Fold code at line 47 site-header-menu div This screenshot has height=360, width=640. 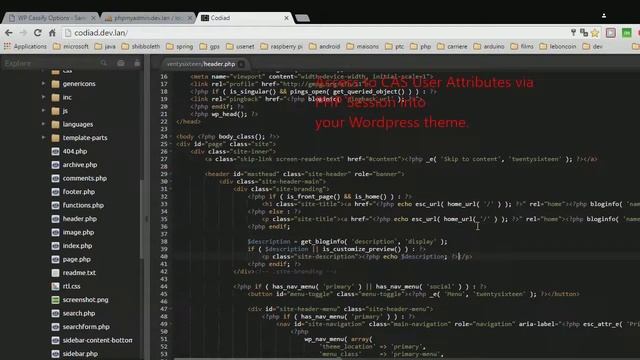pyautogui.click(x=171, y=309)
